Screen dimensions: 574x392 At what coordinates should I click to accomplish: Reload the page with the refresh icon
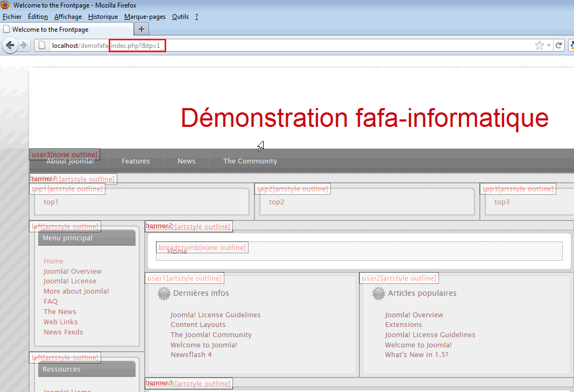pos(558,45)
